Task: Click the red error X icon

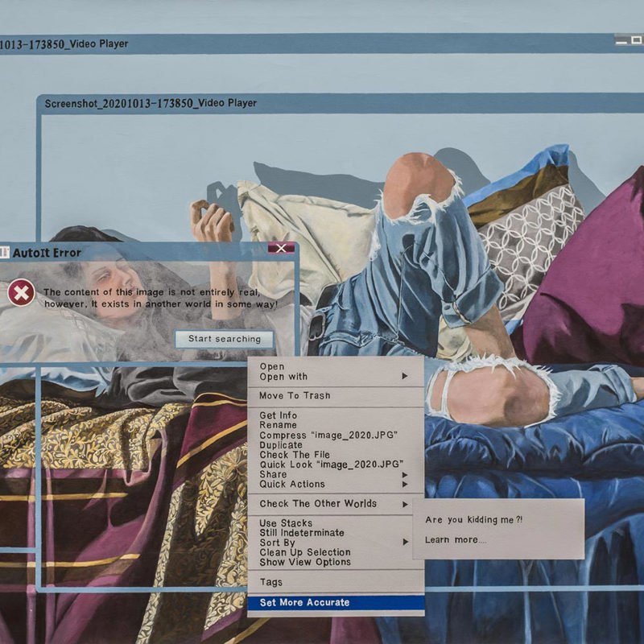Action: (21, 293)
